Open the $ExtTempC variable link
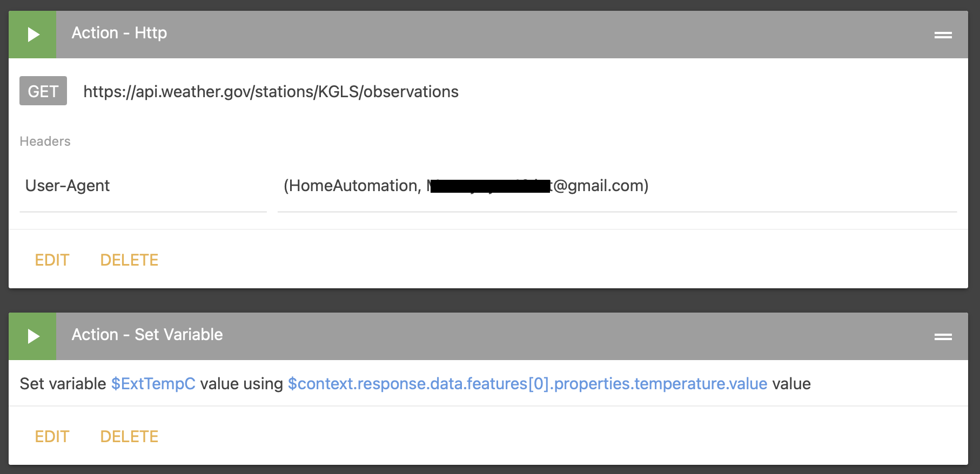The height and width of the screenshot is (474, 980). click(153, 384)
